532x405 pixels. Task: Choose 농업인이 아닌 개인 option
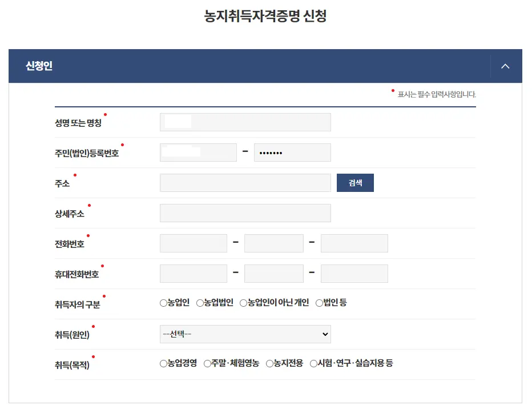click(x=243, y=303)
